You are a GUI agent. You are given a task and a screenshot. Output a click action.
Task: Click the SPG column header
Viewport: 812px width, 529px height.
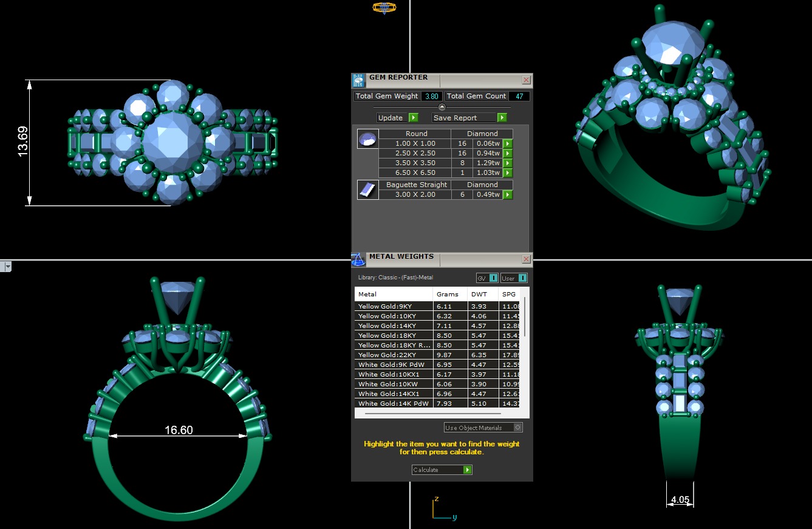(x=509, y=294)
